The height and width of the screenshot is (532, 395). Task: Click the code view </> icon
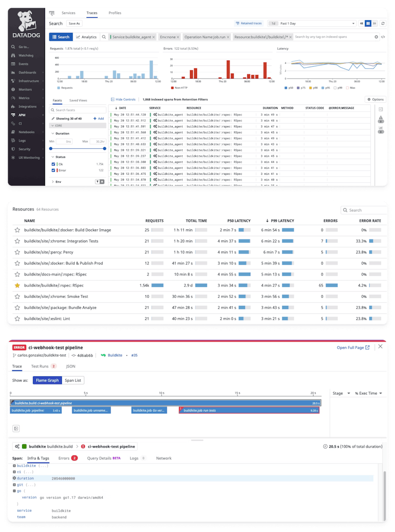pyautogui.click(x=383, y=37)
